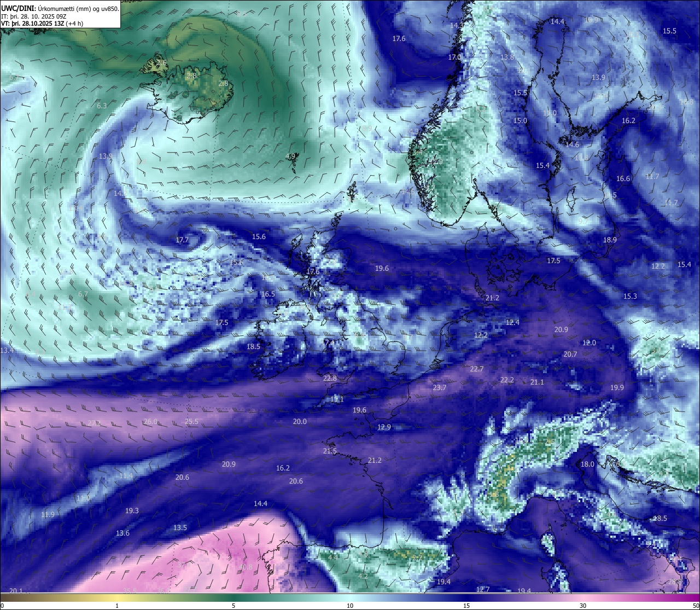Click the map value '12.4'
Image resolution: width=700 pixels, height=610 pixels.
click(x=512, y=322)
